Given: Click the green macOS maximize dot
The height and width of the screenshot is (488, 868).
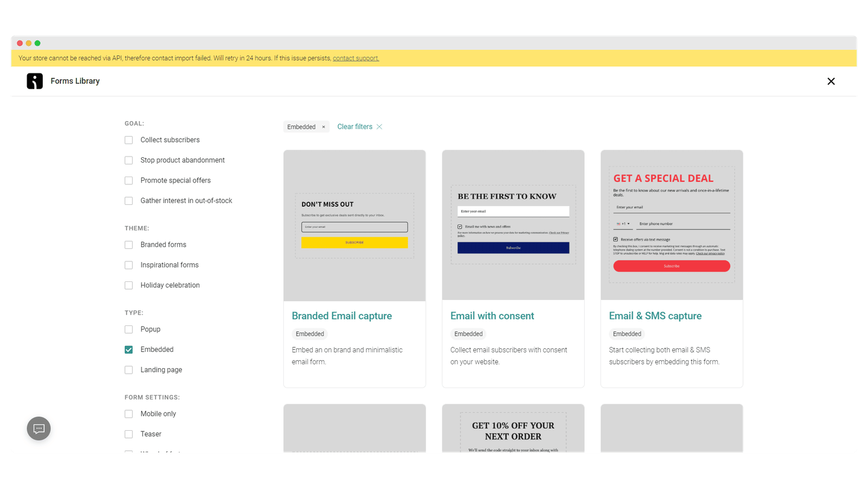Looking at the screenshot, I should (37, 43).
